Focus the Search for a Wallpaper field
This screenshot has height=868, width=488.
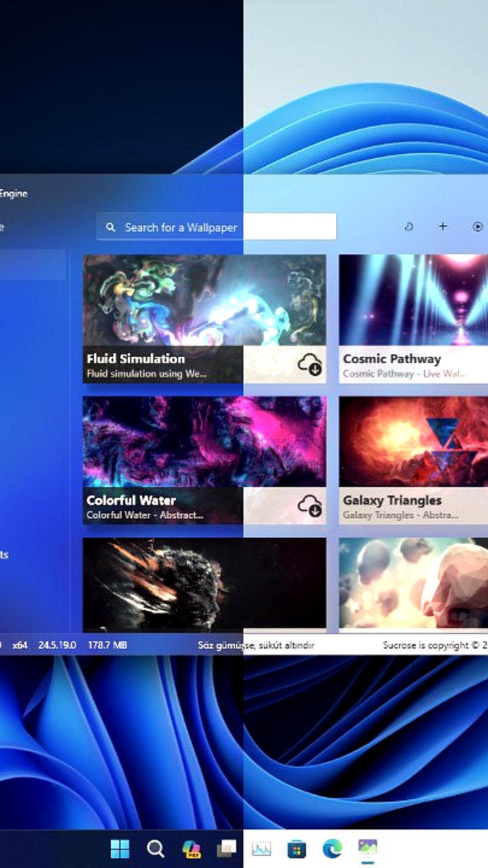[x=216, y=226]
